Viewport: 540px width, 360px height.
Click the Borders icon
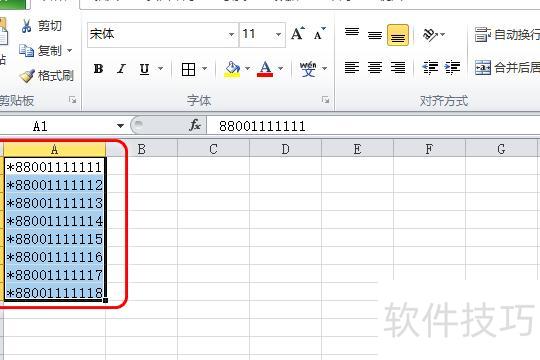[188, 69]
